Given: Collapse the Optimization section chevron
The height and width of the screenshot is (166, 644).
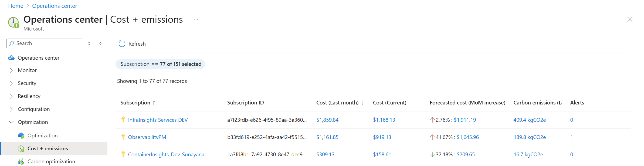Looking at the screenshot, I should coord(11,122).
